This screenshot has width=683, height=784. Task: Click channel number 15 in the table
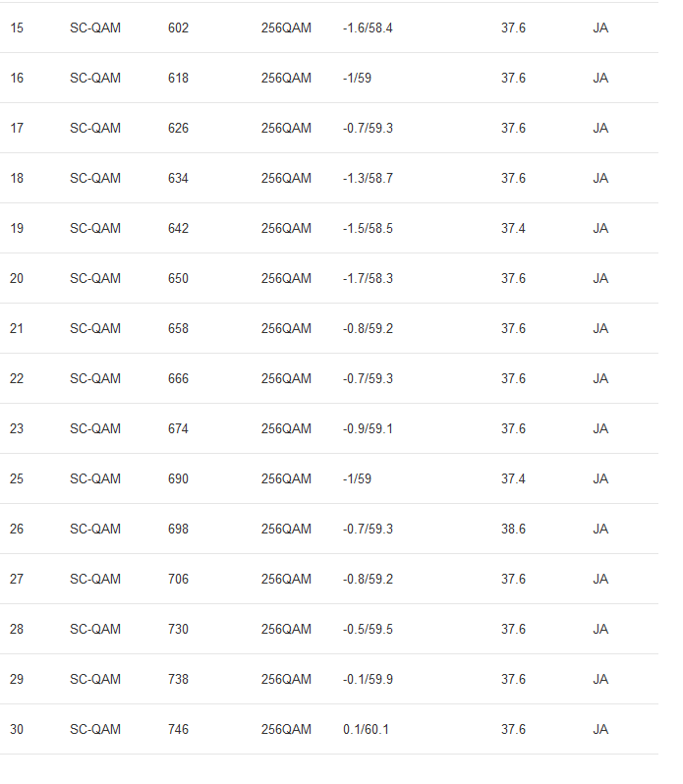point(17,28)
